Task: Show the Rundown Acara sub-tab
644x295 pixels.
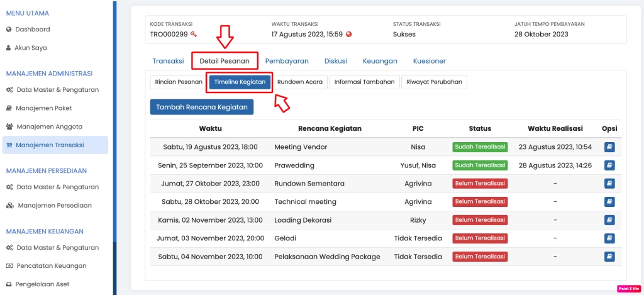Action: click(300, 82)
